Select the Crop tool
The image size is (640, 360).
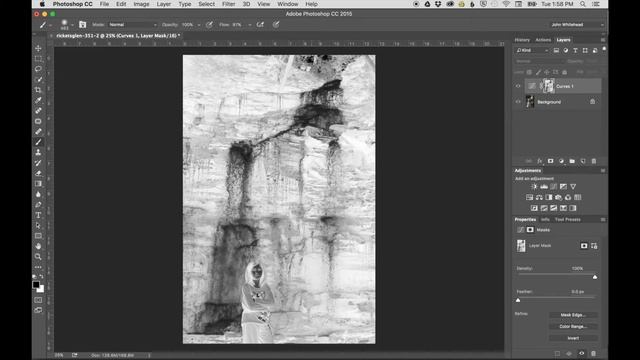point(38,90)
